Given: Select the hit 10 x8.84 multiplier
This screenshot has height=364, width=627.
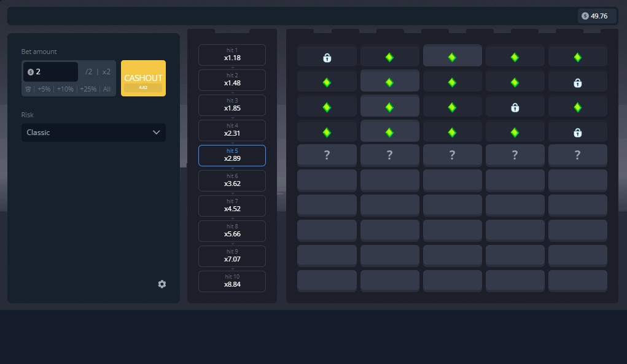Looking at the screenshot, I should tap(232, 281).
